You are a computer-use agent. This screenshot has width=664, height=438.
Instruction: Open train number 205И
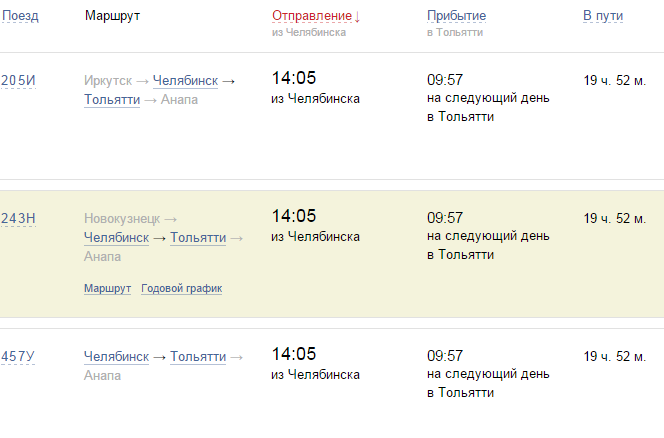coord(18,80)
